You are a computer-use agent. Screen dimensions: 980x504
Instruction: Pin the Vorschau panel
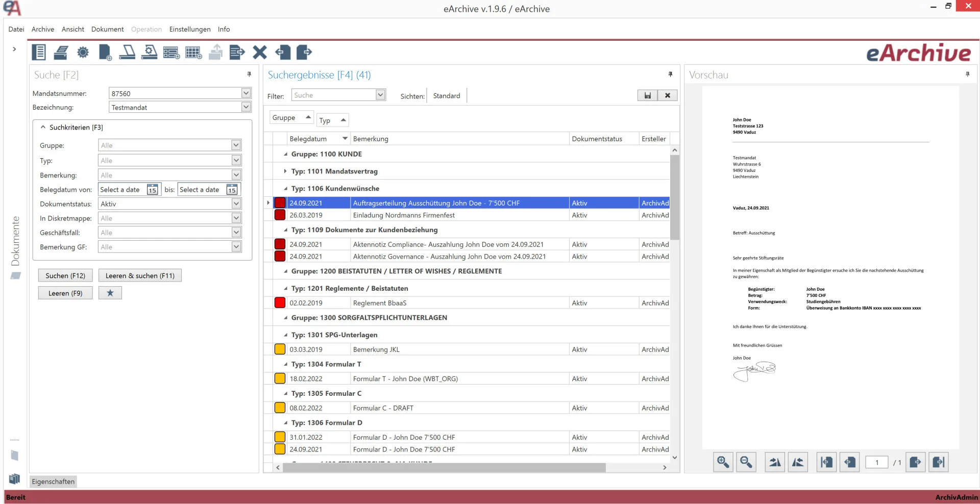point(967,74)
